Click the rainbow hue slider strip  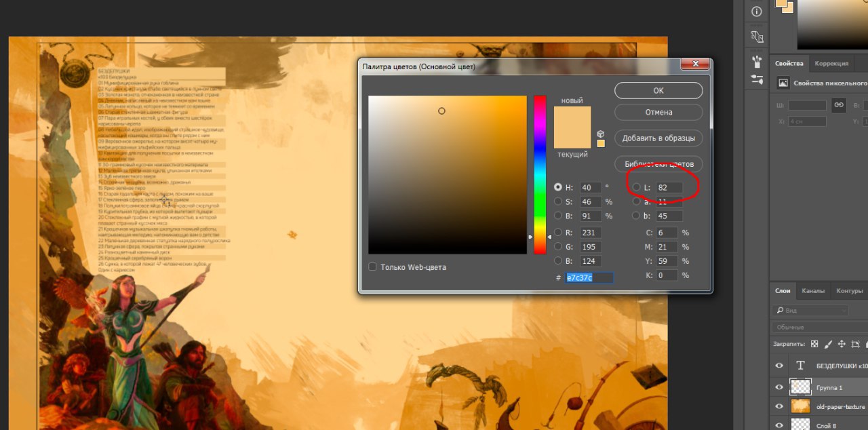pos(540,175)
